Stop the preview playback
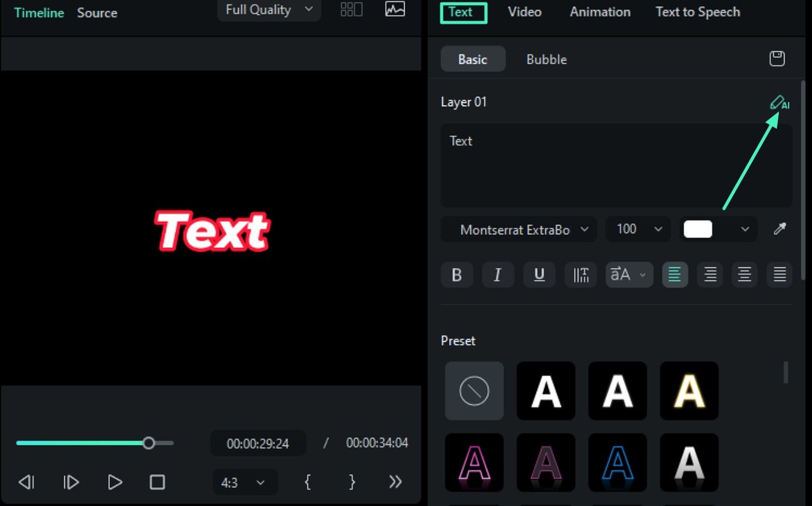Viewport: 812px width, 506px height. 157,482
